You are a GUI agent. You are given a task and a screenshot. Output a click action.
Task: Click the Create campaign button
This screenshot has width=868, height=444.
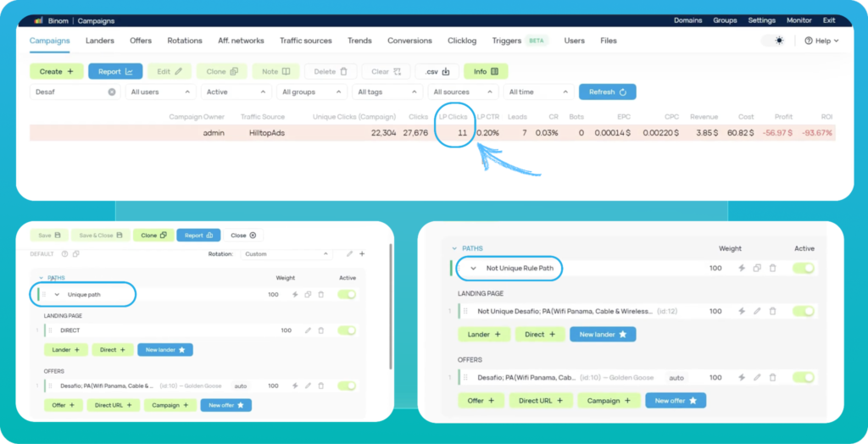tap(57, 71)
